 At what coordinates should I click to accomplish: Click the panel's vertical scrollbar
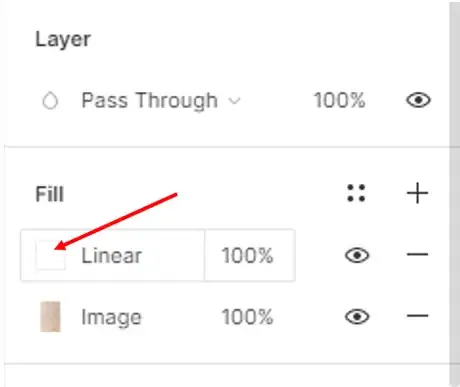(454, 193)
